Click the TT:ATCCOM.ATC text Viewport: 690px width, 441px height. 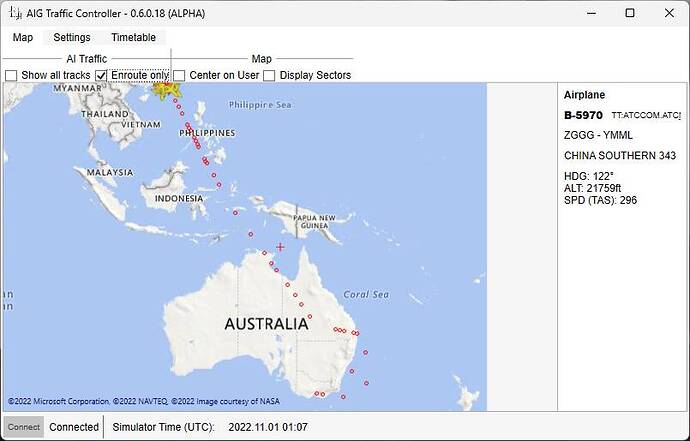pos(646,115)
